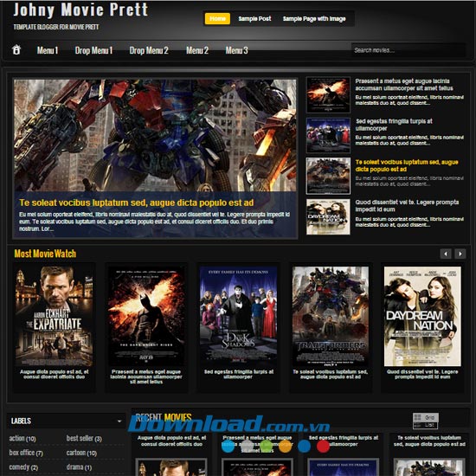This screenshot has width=476, height=476.
Task: Open the Transformers poster in Most Movie Watch
Action: click(x=331, y=316)
